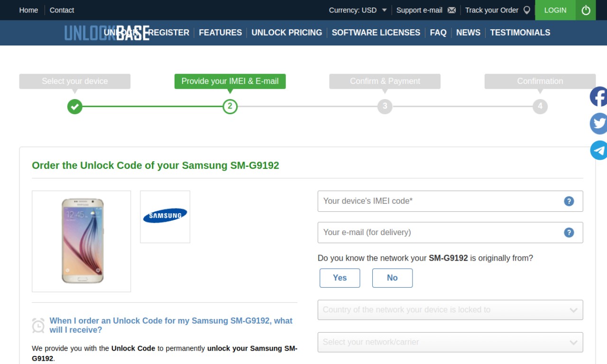Click the Select your device step label
Viewport: 607px width, 364px height.
(75, 81)
